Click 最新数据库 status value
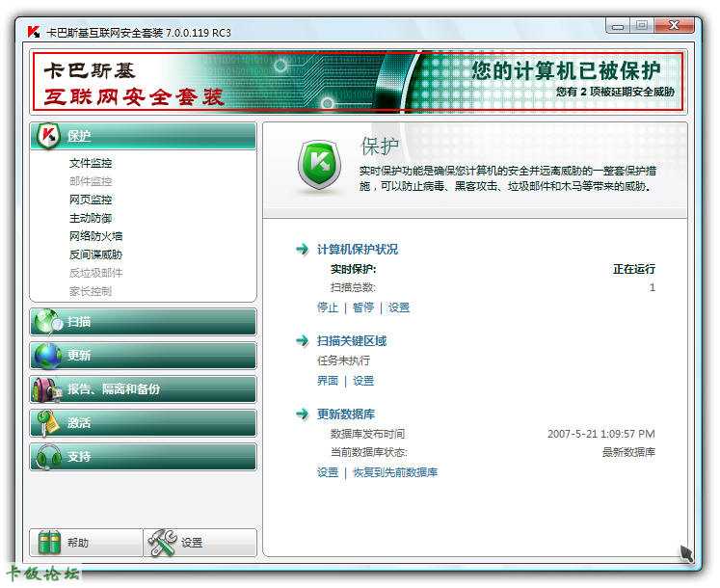 [628, 452]
